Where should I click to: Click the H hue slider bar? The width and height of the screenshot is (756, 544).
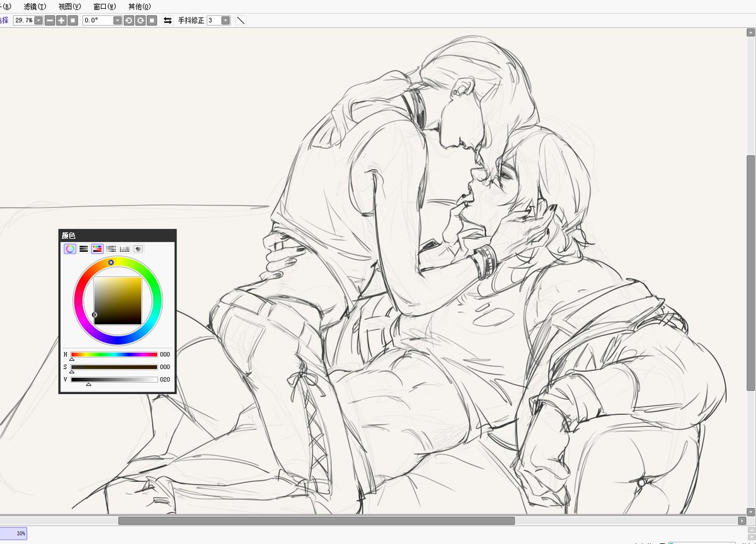coord(114,354)
